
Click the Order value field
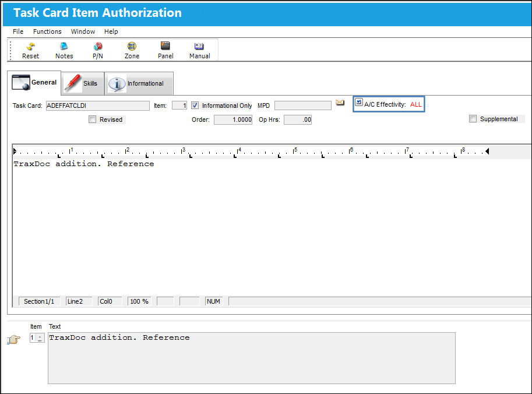coord(233,120)
